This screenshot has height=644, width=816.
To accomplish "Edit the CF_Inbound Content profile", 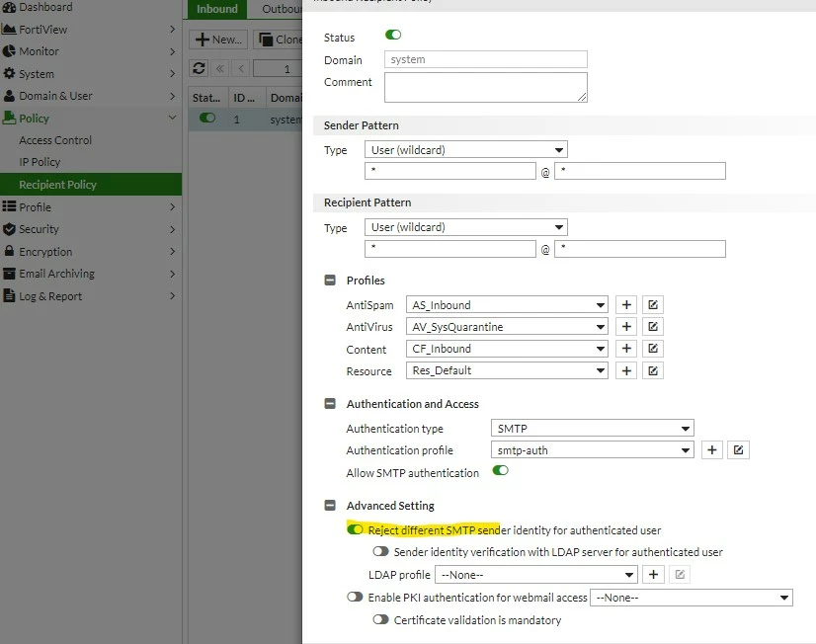I will point(653,349).
